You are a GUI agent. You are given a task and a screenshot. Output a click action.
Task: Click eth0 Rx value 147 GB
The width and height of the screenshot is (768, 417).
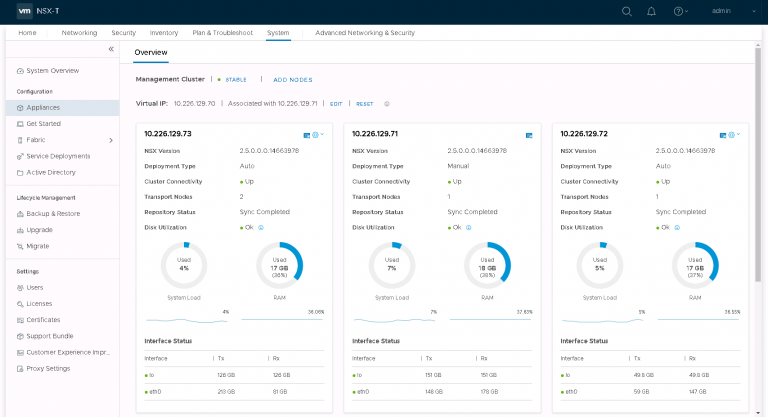(x=697, y=392)
